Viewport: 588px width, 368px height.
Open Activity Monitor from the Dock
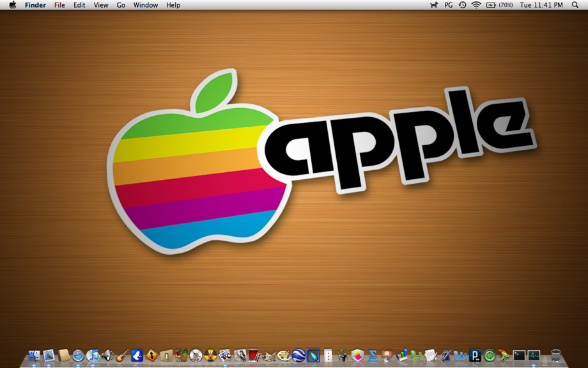click(x=534, y=355)
